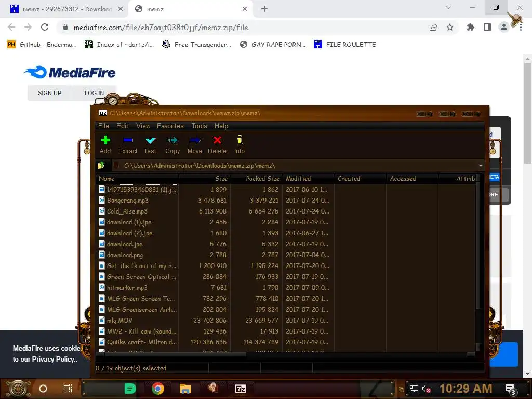Viewport: 532px width, 399px height.
Task: Open the Edit menu in 7-Zip
Action: [x=122, y=126]
